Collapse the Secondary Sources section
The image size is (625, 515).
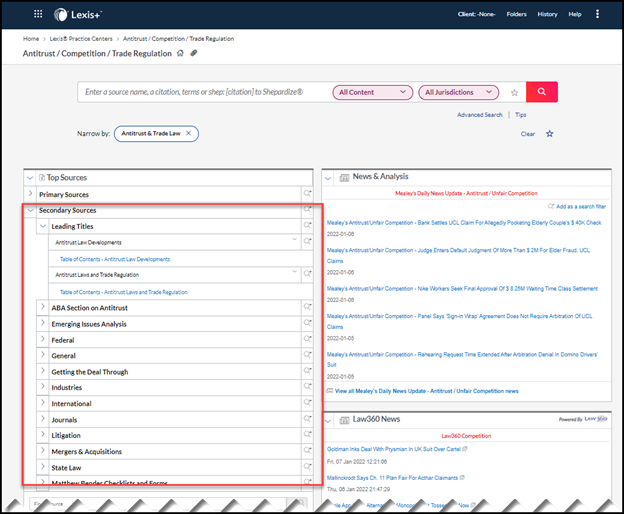[x=30, y=210]
